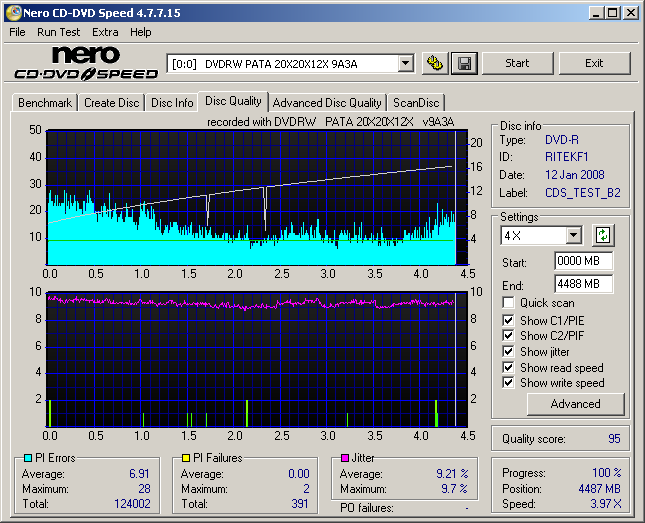This screenshot has height=523, width=645.
Task: Uncheck Show C1/PIE option
Action: click(x=508, y=320)
